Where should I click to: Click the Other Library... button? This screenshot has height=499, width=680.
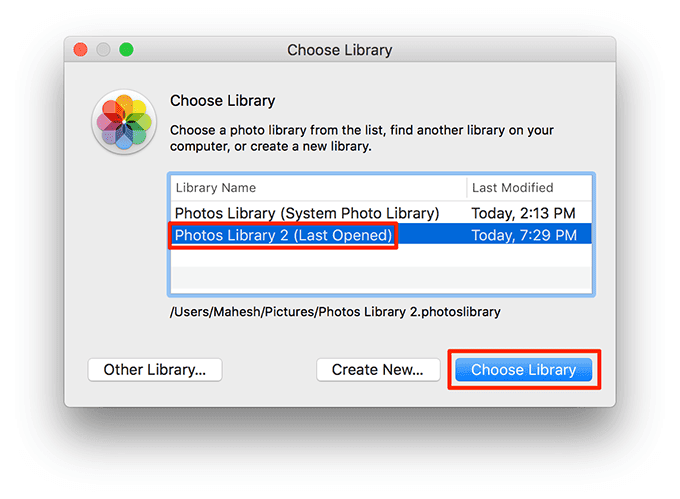(155, 370)
